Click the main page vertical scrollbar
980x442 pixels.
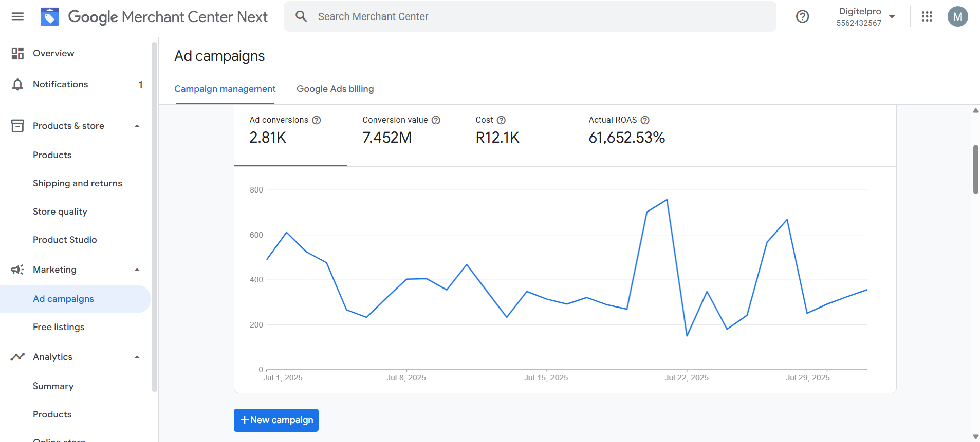(975, 169)
